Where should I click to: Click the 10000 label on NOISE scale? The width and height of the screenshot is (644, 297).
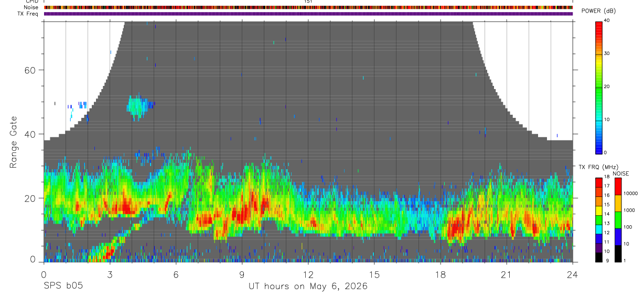(630, 193)
